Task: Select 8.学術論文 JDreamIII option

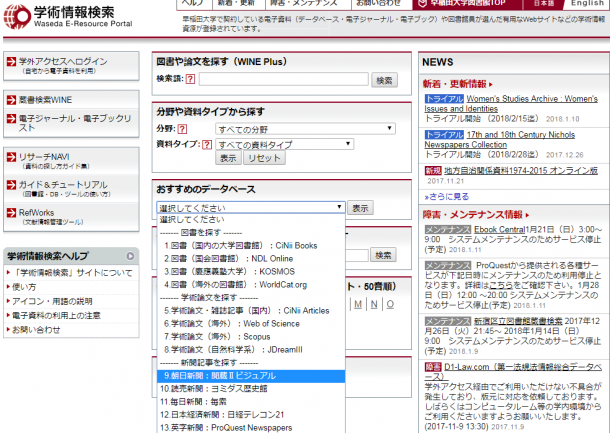Action: [251, 350]
